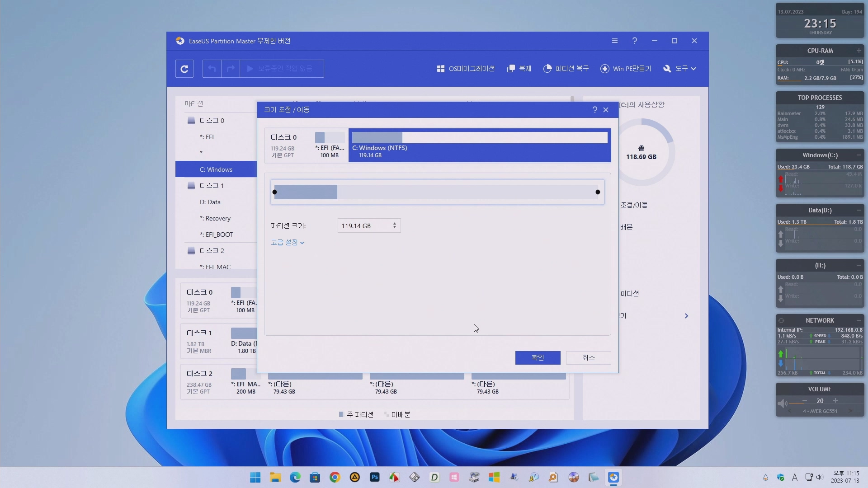Expand 고급 설정 advanced settings

[288, 243]
